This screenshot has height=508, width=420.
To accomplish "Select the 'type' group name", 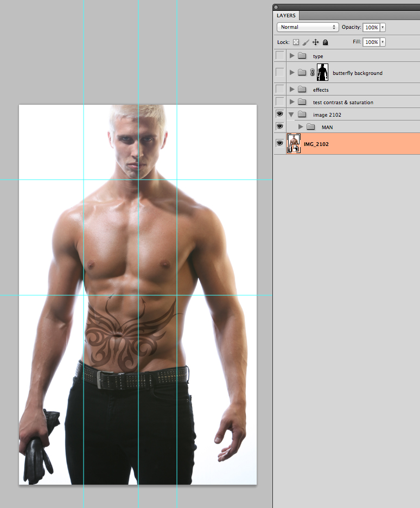I will pos(318,56).
